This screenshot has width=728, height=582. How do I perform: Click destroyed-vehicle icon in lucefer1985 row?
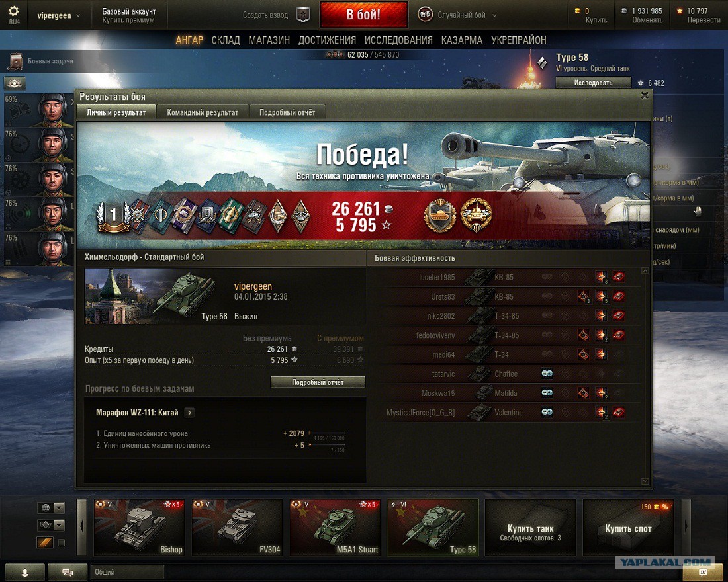(x=618, y=277)
